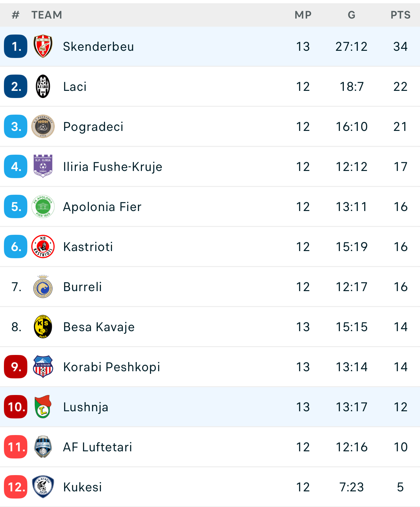Select the Kukesi team crest
This screenshot has height=507, width=420.
coord(43,487)
